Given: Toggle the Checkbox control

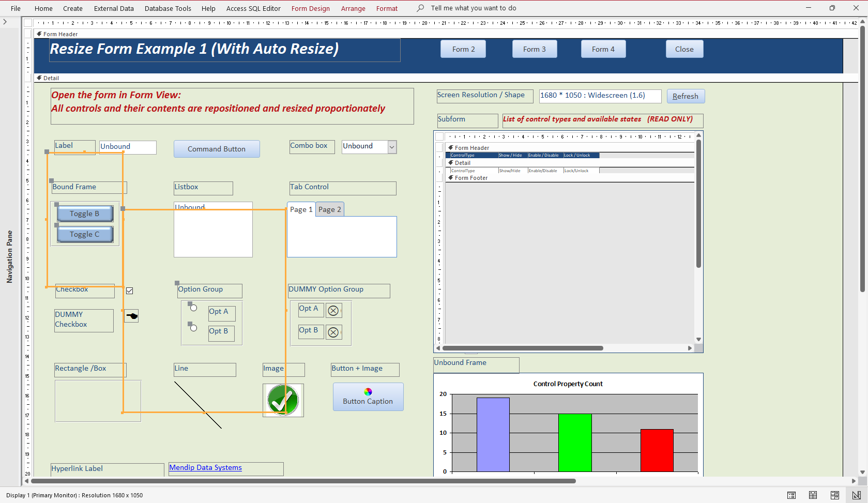Looking at the screenshot, I should click(x=129, y=291).
